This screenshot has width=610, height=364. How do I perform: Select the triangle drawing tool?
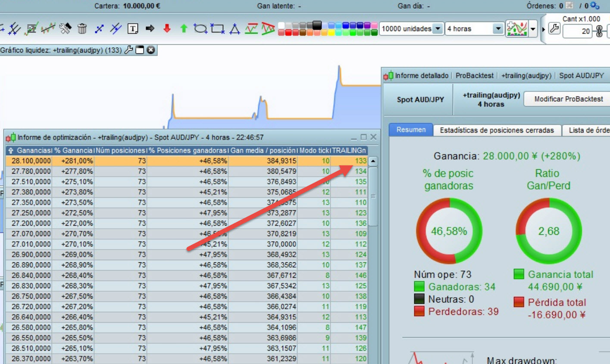click(235, 29)
